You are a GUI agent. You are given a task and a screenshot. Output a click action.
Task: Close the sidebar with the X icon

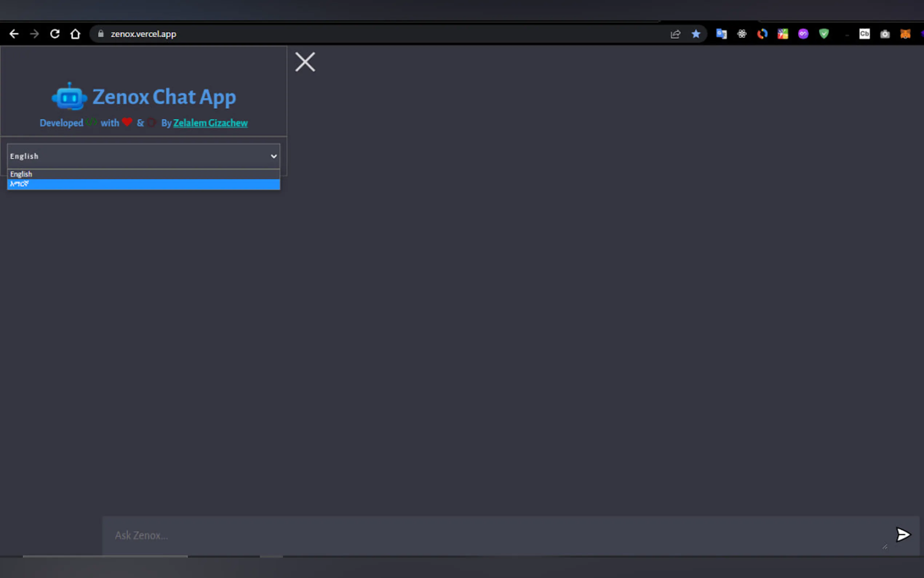click(x=305, y=62)
